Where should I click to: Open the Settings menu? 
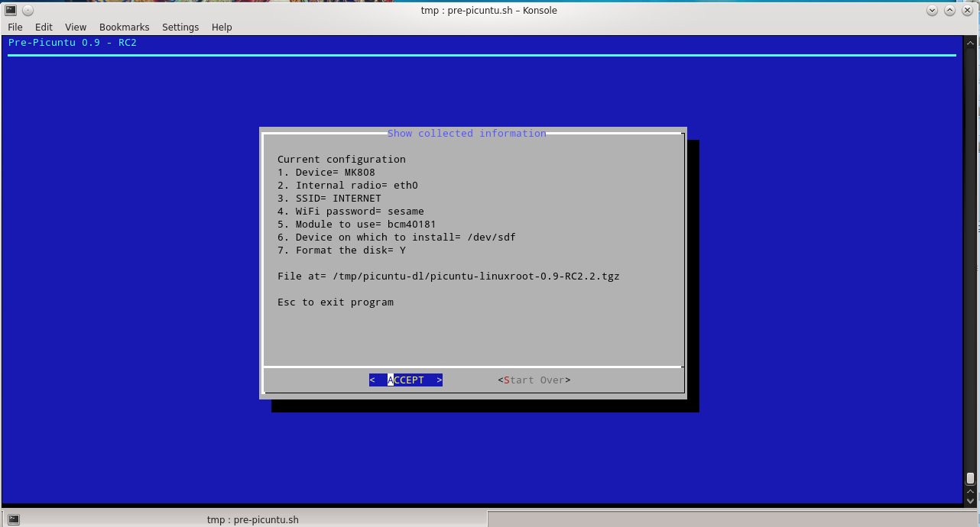coord(180,27)
